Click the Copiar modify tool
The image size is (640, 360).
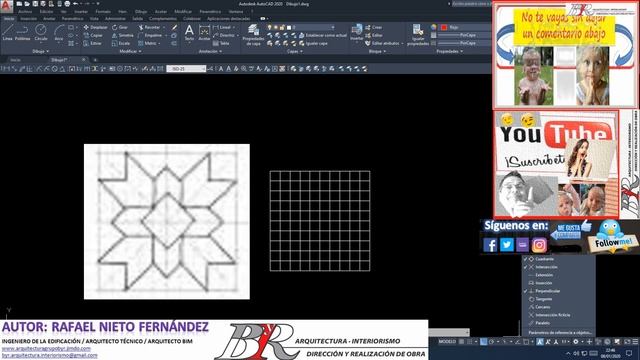click(93, 36)
